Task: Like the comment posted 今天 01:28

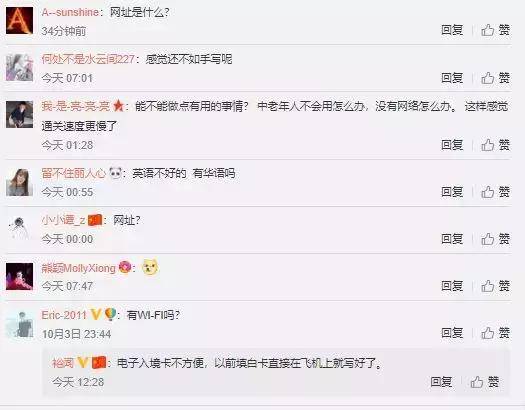Action: point(496,145)
